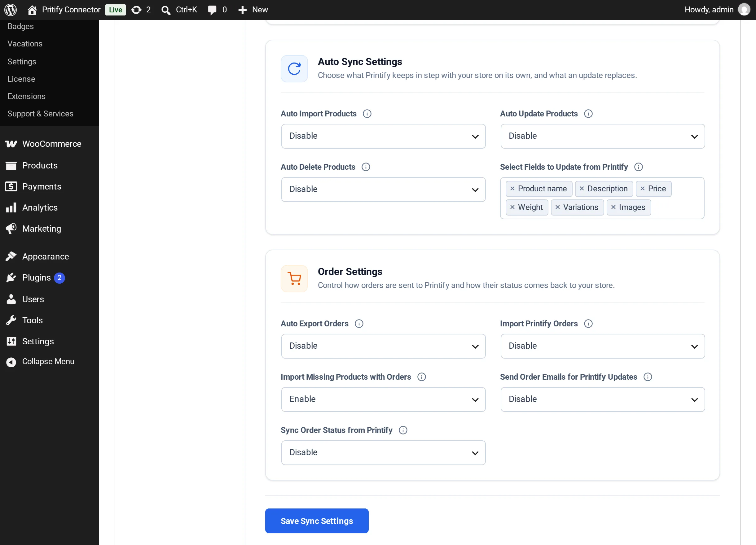The image size is (756, 545).
Task: Open the Payments menu
Action: [x=49, y=186]
